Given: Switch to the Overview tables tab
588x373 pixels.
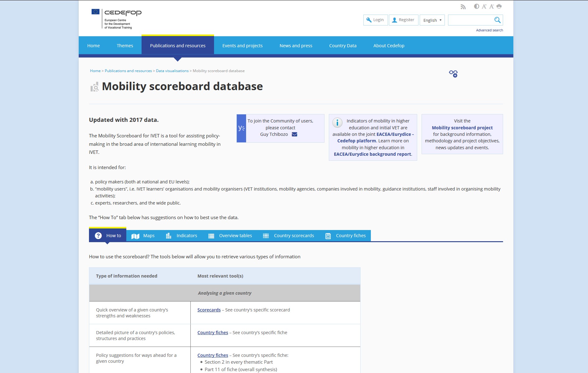Looking at the screenshot, I should click(x=230, y=236).
